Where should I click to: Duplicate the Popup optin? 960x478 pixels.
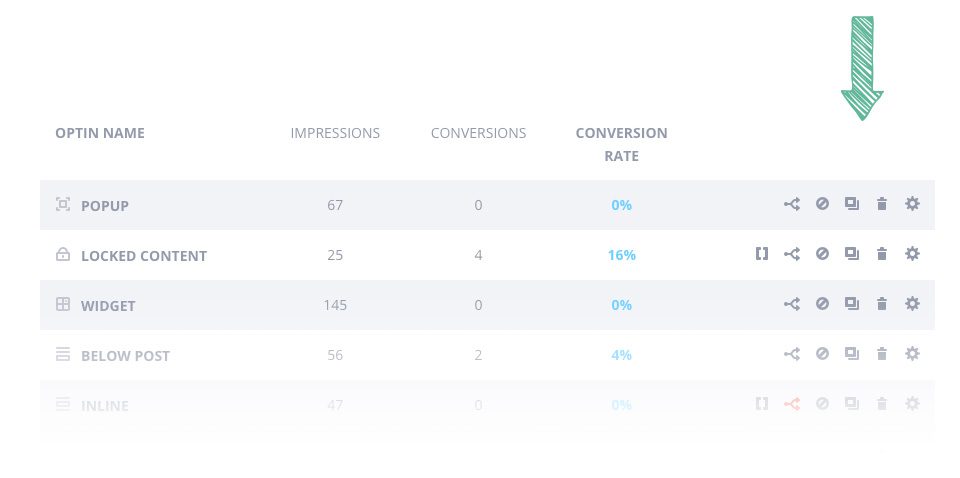852,204
